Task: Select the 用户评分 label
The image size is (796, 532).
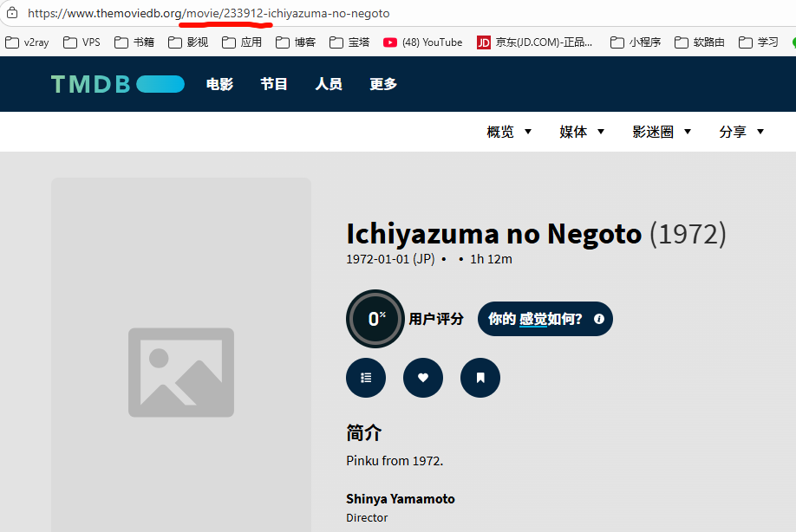Action: click(x=436, y=319)
